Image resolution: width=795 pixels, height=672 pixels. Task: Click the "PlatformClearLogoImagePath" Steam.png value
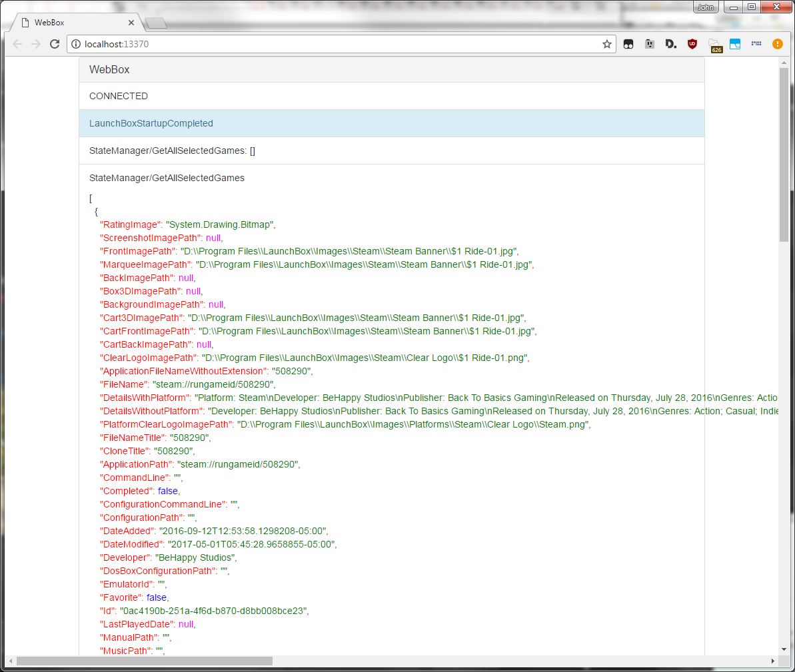tap(412, 424)
